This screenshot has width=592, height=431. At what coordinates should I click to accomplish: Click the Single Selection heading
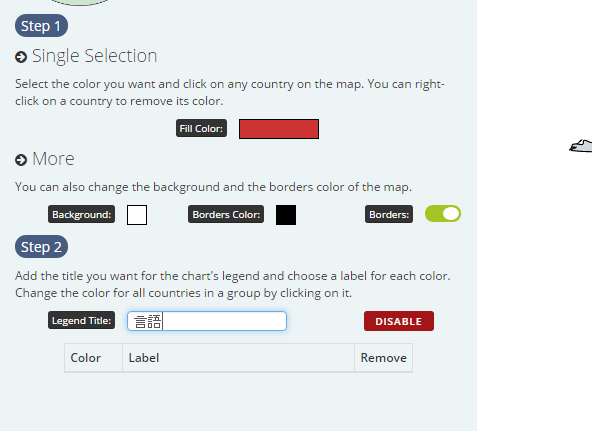pyautogui.click(x=94, y=56)
